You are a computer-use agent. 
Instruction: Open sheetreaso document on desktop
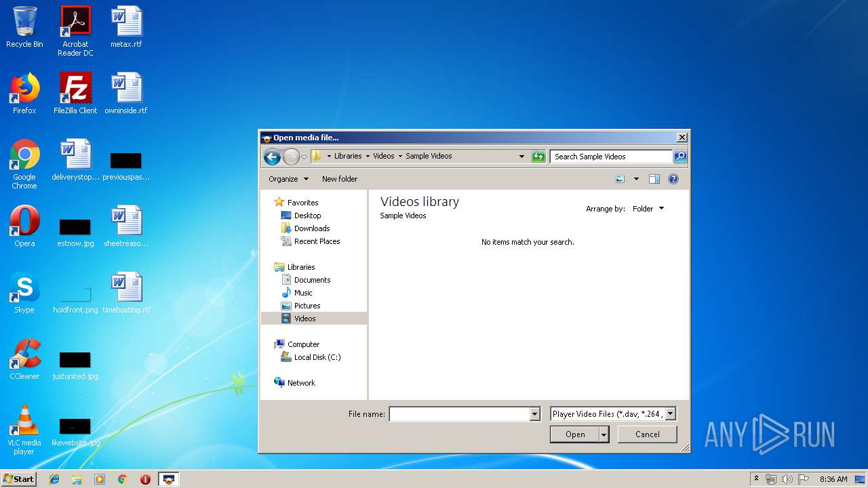pyautogui.click(x=126, y=226)
